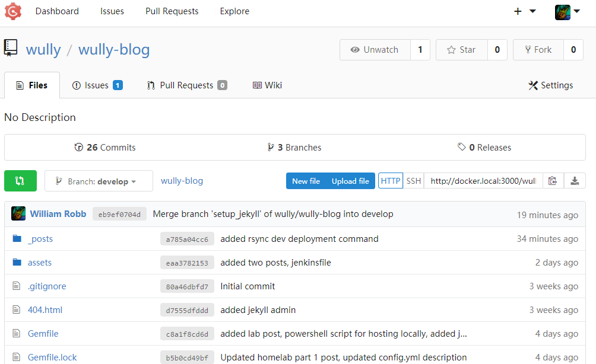Screen dimensions: 596x364
Task: Select the HTTP clone protocol
Action: [x=391, y=181]
